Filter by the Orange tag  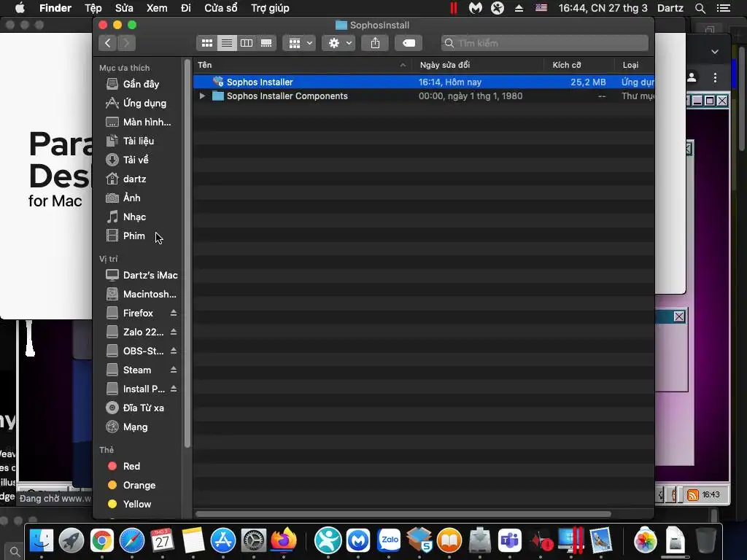pos(141,485)
